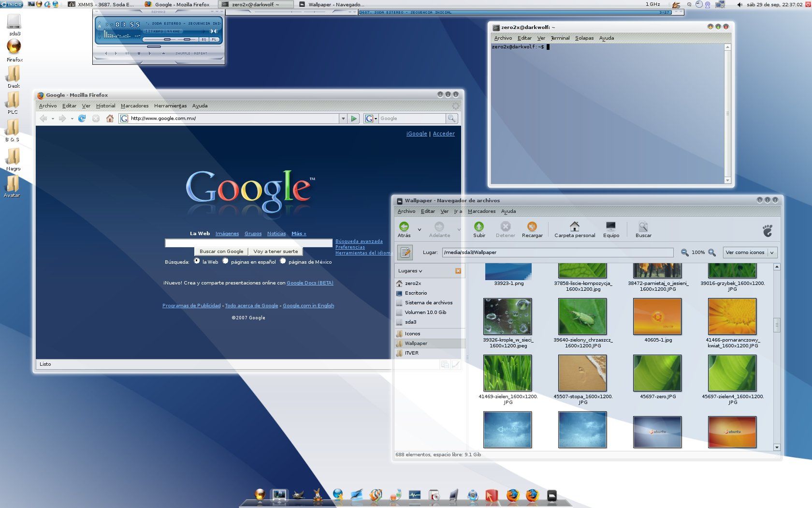The image size is (812, 508).
Task: Click the Firefox reload page icon
Action: [x=82, y=119]
